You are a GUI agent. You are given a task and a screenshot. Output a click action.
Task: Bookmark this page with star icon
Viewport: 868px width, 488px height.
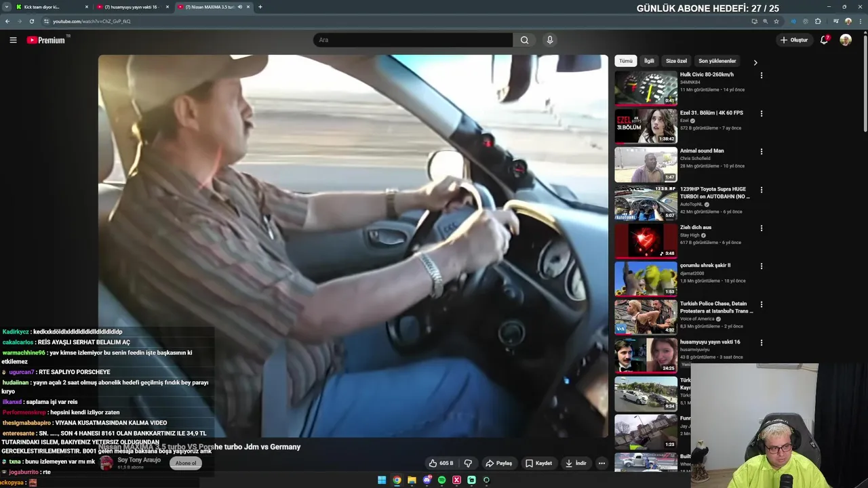point(776,21)
